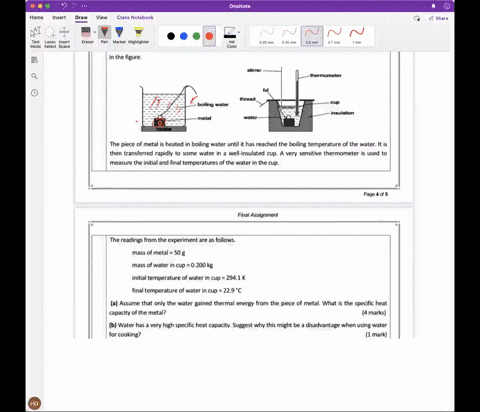Screen dimensions: 480x412
Task: Click question (a) about specific heat capacity
Action: [x=248, y=308]
